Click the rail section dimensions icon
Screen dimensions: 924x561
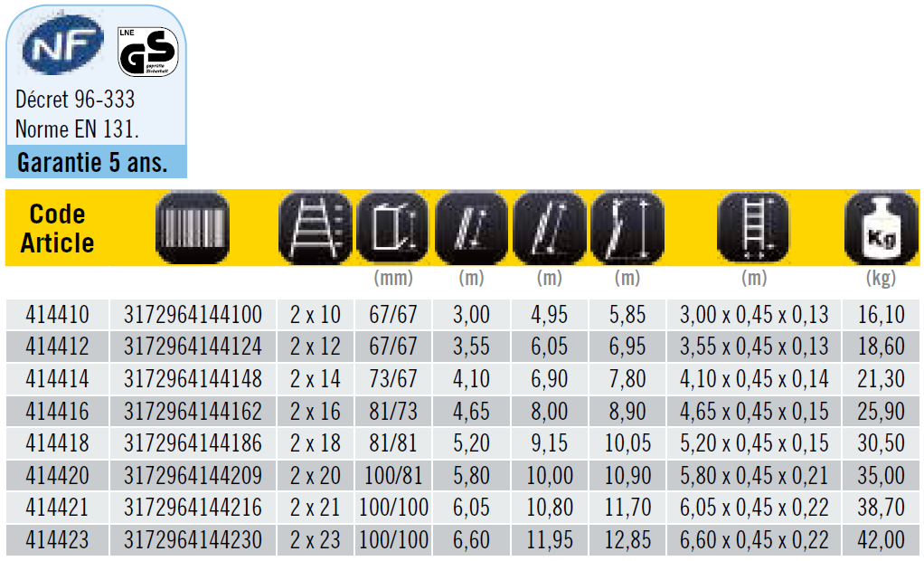click(x=392, y=228)
